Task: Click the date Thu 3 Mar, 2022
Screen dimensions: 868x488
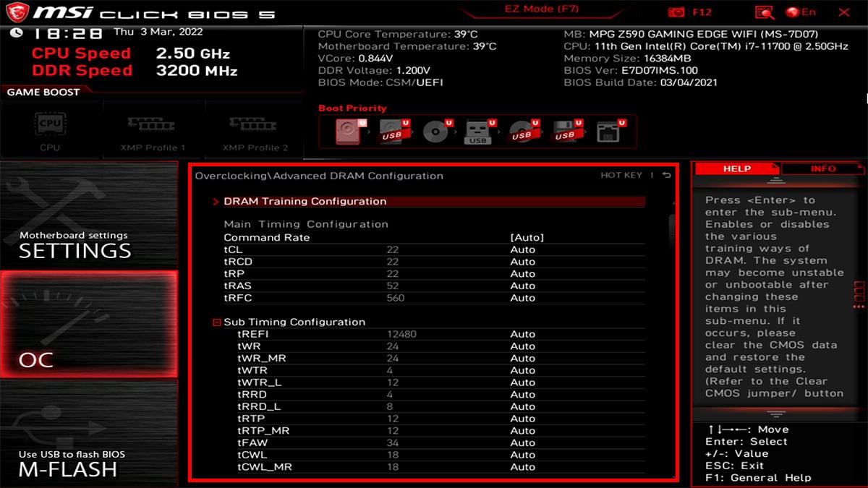Action: pyautogui.click(x=158, y=32)
